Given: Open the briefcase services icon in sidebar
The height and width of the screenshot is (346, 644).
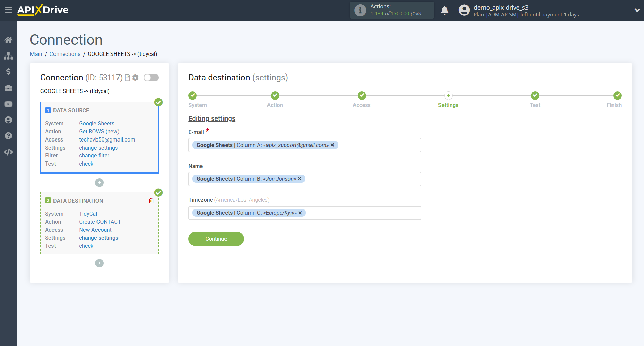Looking at the screenshot, I should click(x=8, y=88).
